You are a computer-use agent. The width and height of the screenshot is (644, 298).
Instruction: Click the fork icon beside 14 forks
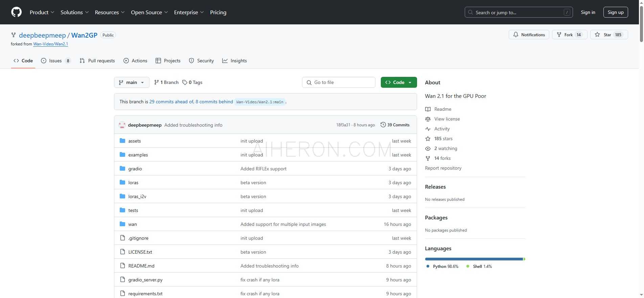(x=428, y=158)
